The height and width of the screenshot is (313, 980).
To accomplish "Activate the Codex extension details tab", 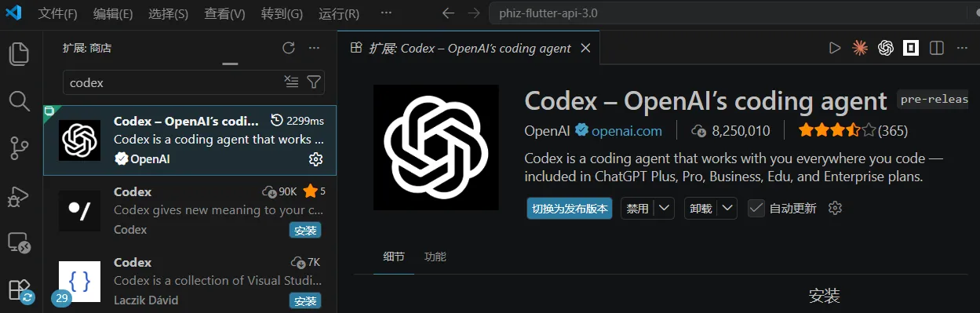I will tap(468, 48).
